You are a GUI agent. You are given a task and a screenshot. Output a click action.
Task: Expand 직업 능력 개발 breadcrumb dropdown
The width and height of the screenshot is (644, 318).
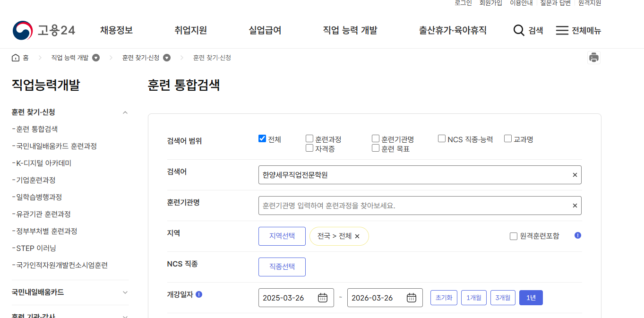[96, 58]
